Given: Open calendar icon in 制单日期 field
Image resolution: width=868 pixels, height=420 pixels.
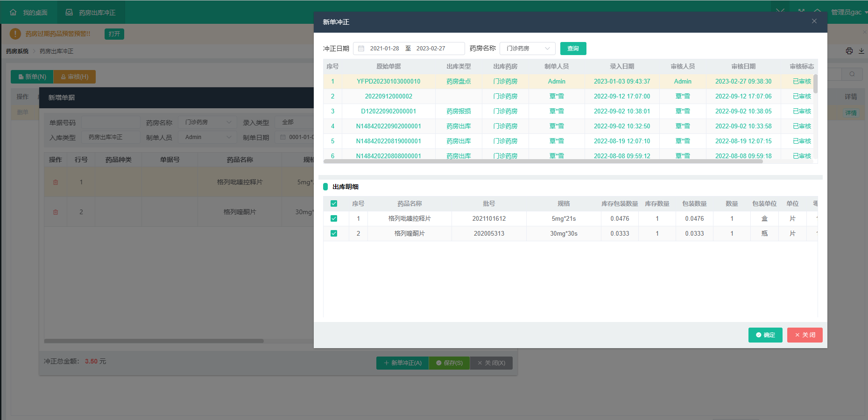Looking at the screenshot, I should tap(282, 137).
